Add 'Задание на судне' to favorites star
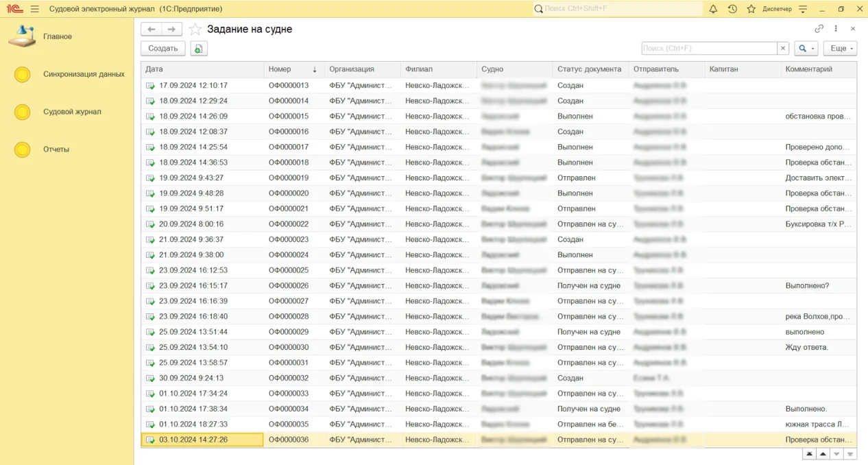The image size is (868, 465). (x=195, y=29)
